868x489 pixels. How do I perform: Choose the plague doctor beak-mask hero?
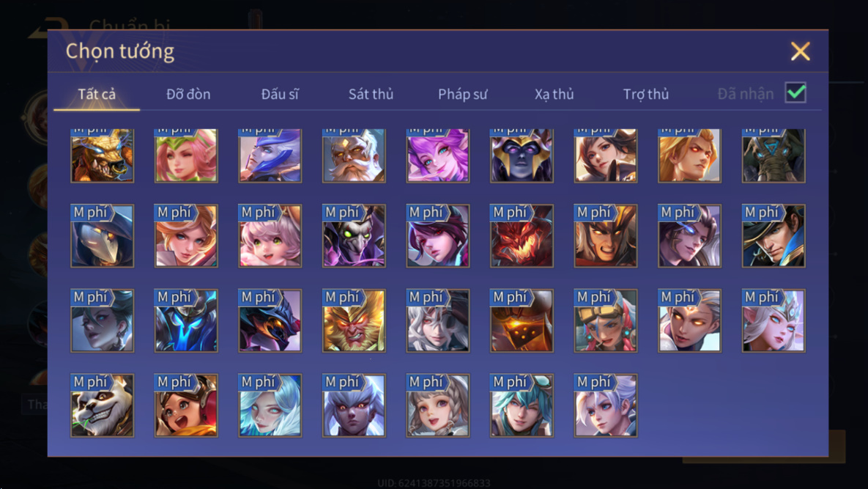[x=103, y=236]
